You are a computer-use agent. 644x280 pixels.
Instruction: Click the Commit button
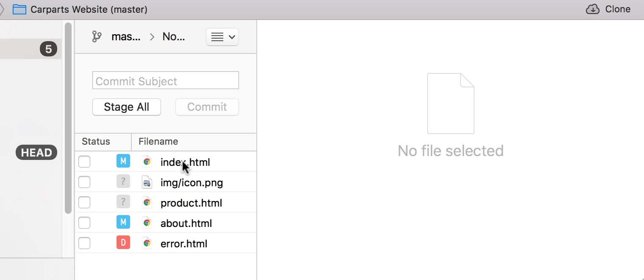[x=207, y=107]
